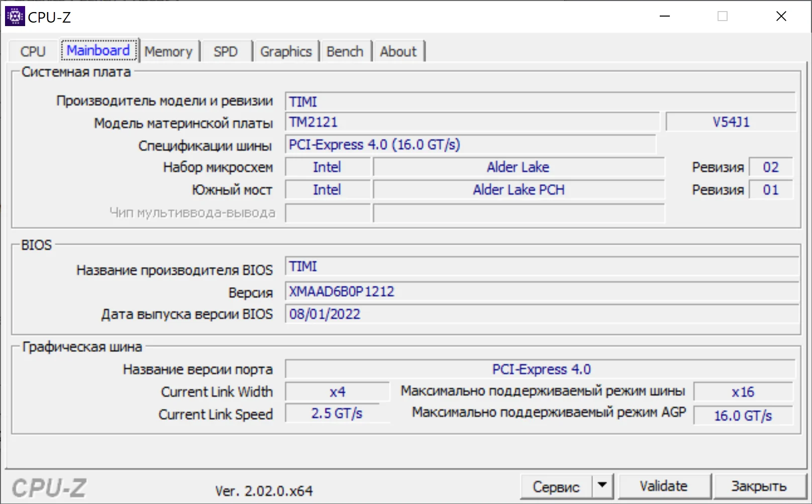Click the BIOS vendor field TIMI

click(x=542, y=267)
